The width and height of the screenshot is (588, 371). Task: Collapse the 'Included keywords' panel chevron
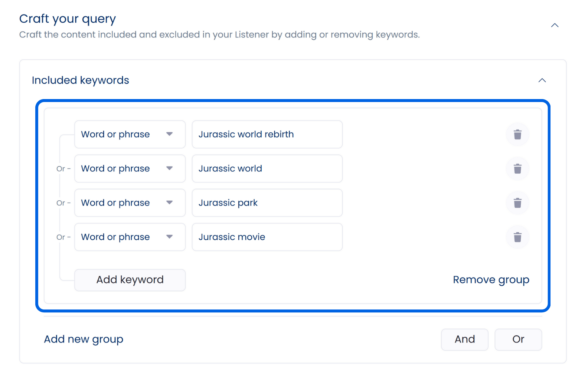coord(542,81)
